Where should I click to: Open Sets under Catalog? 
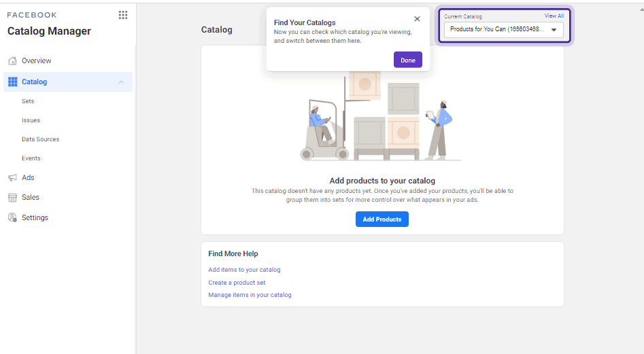tap(28, 101)
